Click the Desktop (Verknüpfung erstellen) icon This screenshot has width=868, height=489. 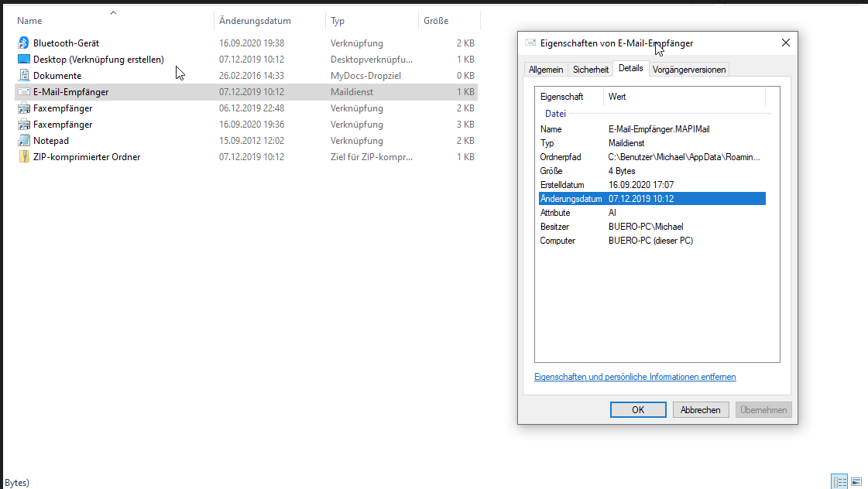23,59
